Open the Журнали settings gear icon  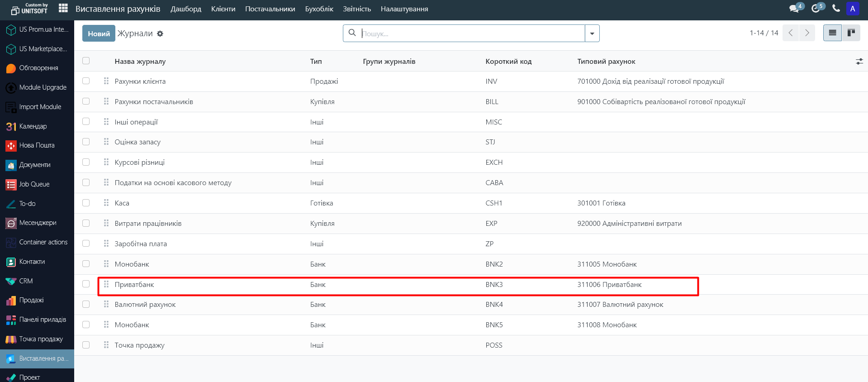coord(160,34)
